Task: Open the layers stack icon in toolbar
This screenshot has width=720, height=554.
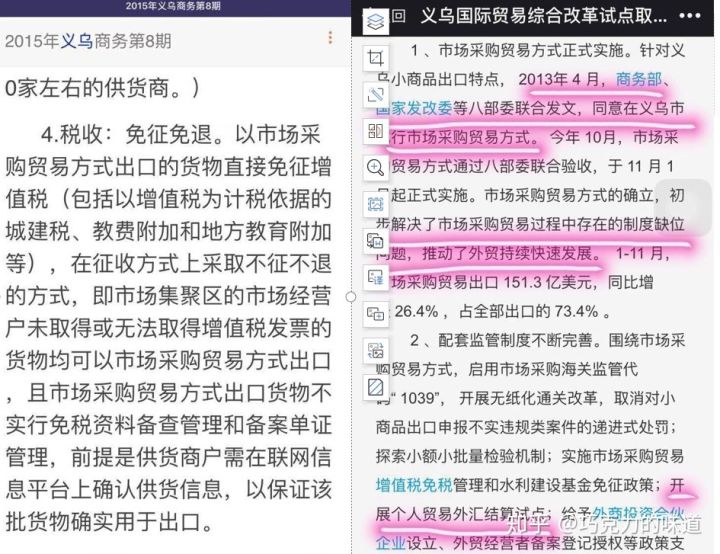Action: [376, 21]
